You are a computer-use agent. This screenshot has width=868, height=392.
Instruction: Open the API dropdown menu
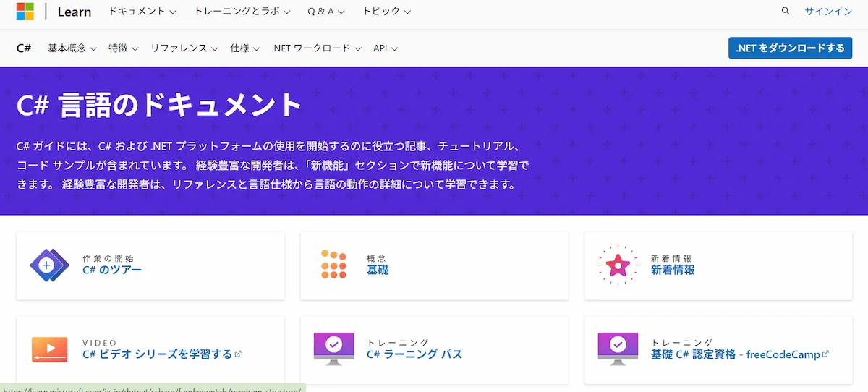click(x=386, y=48)
